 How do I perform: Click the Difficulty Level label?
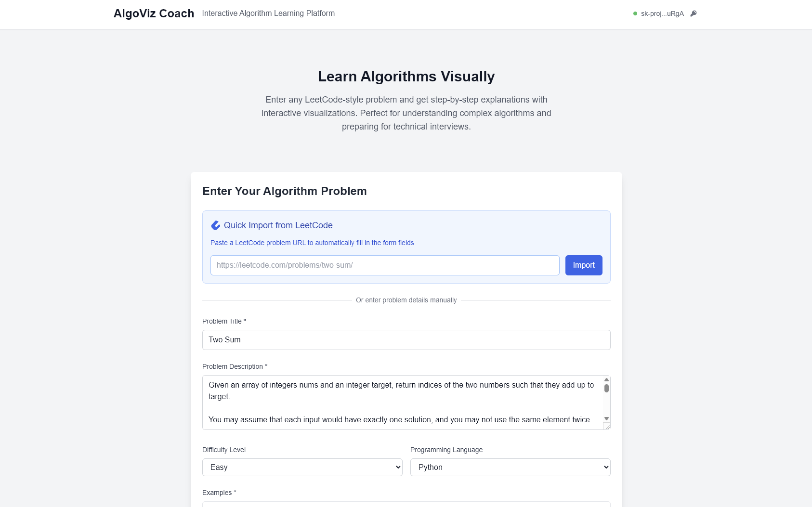pyautogui.click(x=224, y=450)
